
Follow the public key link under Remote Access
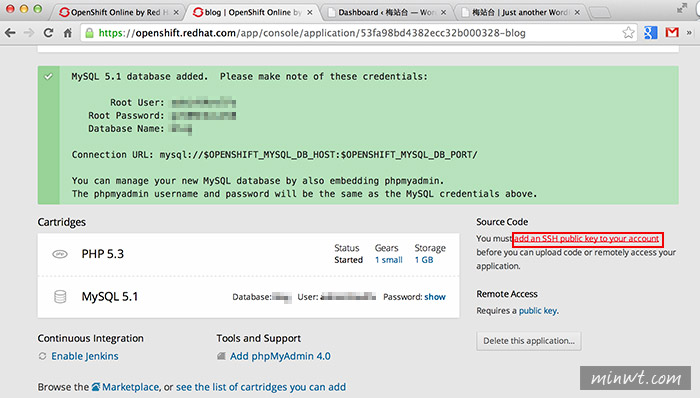click(x=538, y=311)
